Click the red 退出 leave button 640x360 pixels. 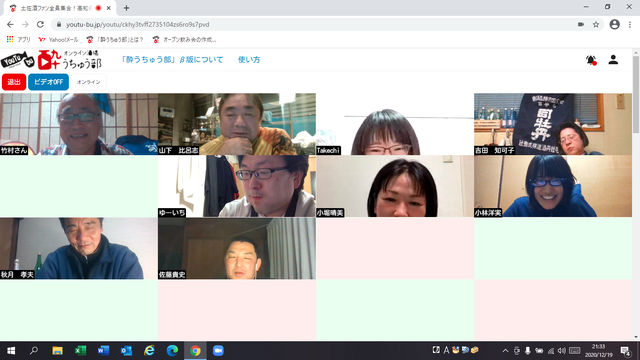pos(14,82)
